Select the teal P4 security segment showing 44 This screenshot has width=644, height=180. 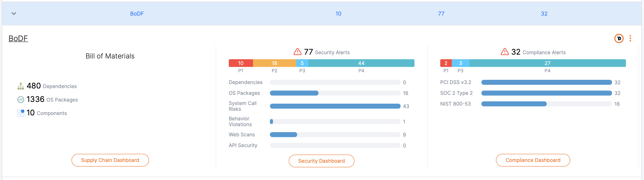point(361,63)
